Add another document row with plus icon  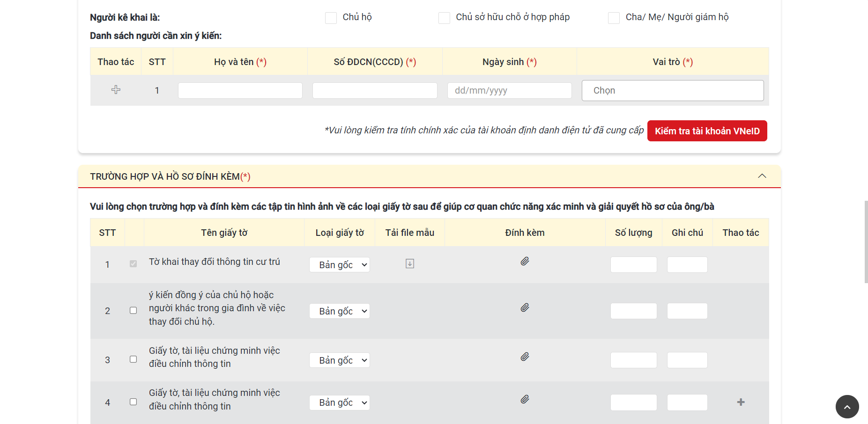pos(741,402)
